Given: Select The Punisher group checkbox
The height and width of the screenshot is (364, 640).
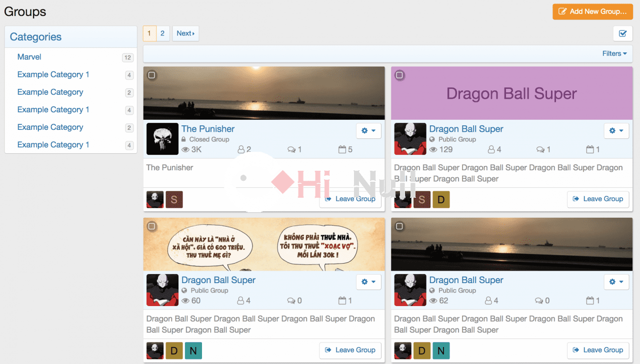Looking at the screenshot, I should 152,75.
